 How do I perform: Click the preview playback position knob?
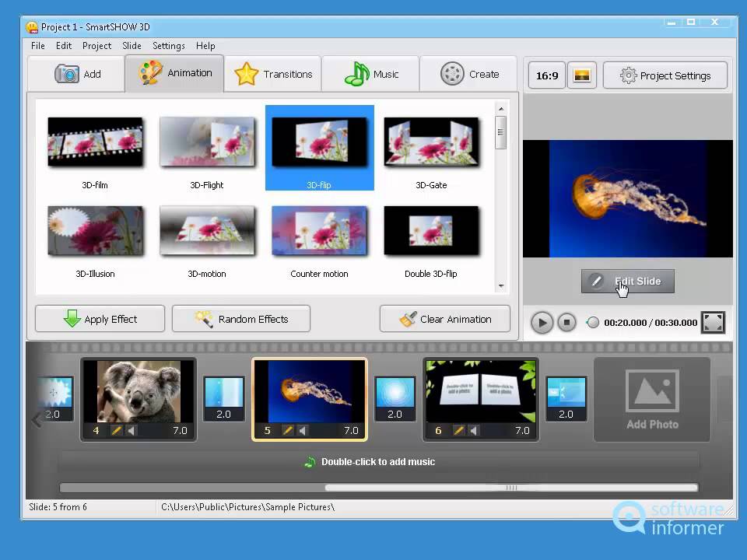click(593, 322)
